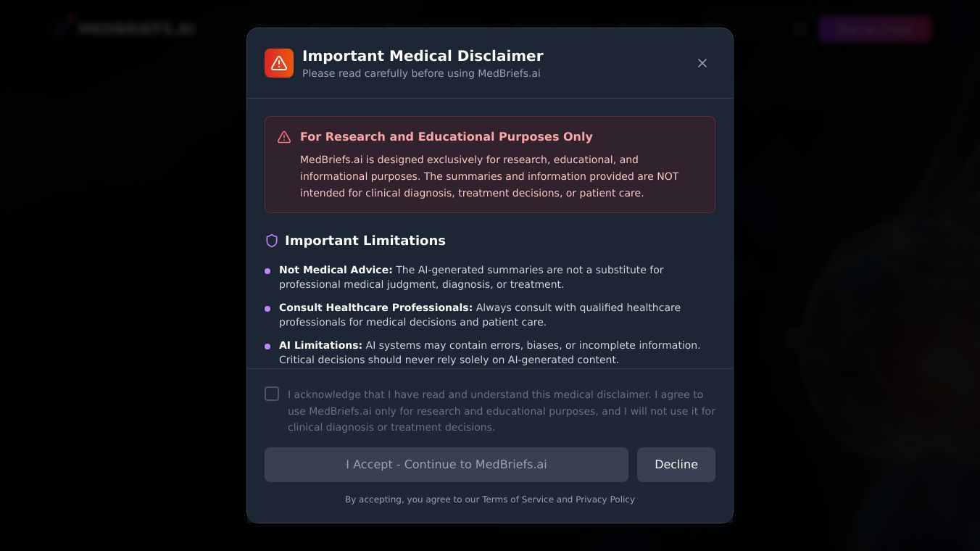This screenshot has width=980, height=551.
Task: Open the Terms of Service link
Action: coord(517,500)
